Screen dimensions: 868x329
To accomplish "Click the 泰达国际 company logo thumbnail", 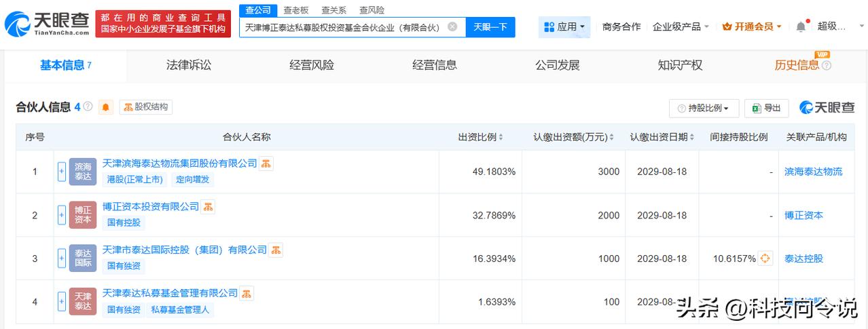I will 83,258.
